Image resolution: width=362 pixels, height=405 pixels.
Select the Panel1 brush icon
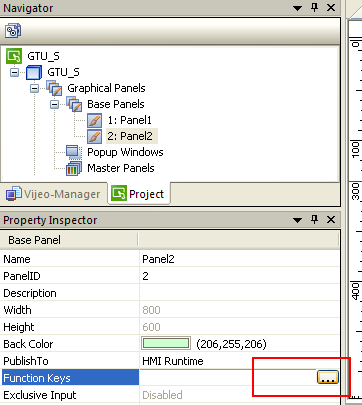tap(95, 120)
